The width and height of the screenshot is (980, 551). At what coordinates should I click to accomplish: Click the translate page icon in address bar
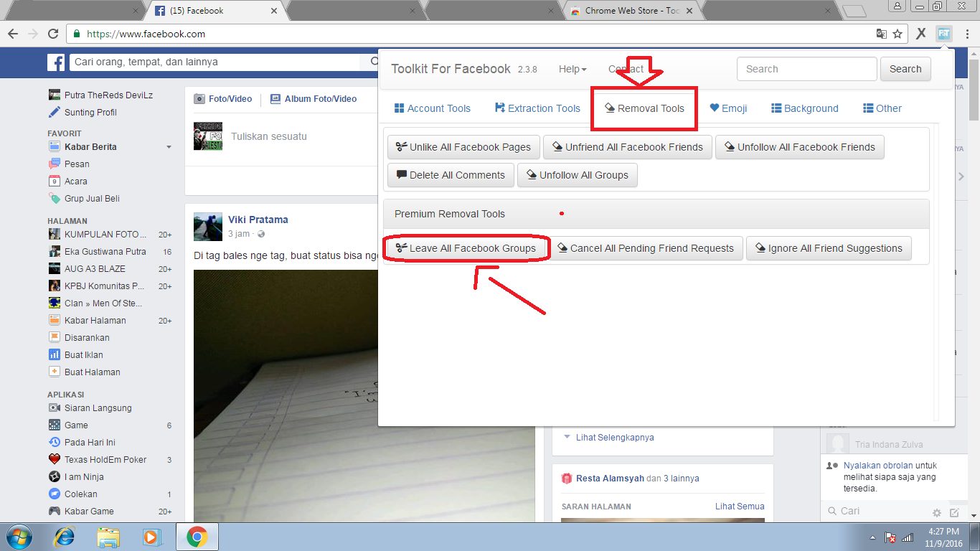click(882, 34)
